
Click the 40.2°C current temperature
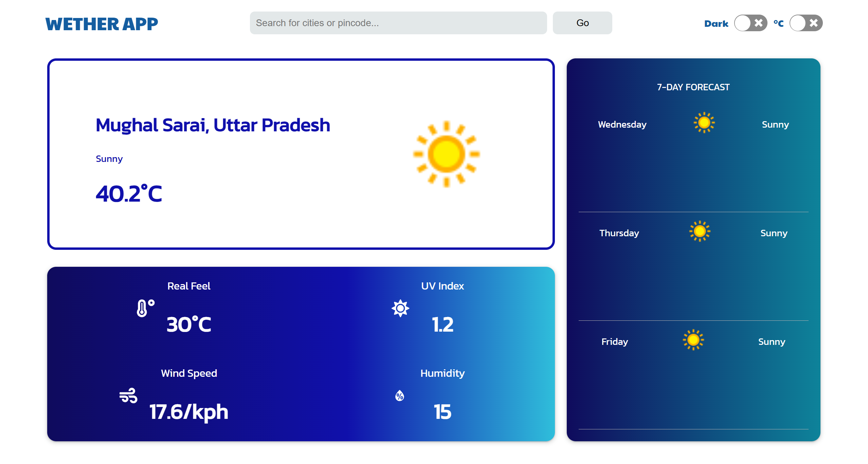[x=129, y=194]
